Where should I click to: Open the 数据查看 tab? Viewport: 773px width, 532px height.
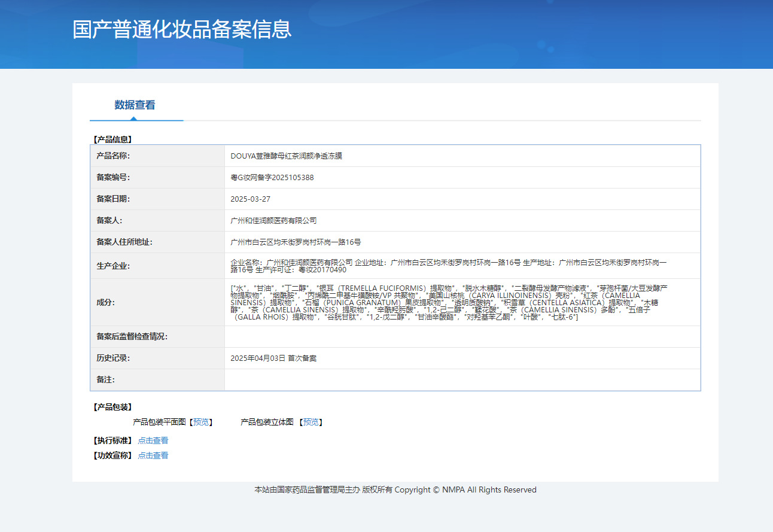pyautogui.click(x=135, y=105)
